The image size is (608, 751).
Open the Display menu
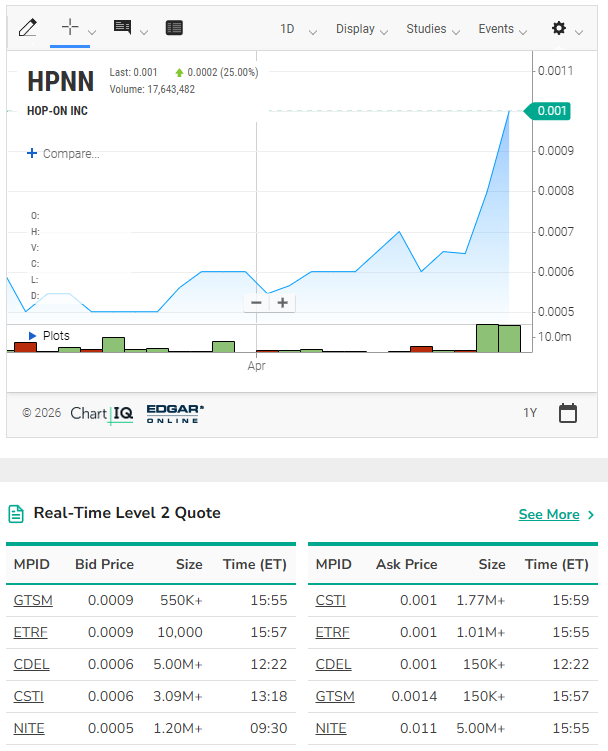coord(361,29)
